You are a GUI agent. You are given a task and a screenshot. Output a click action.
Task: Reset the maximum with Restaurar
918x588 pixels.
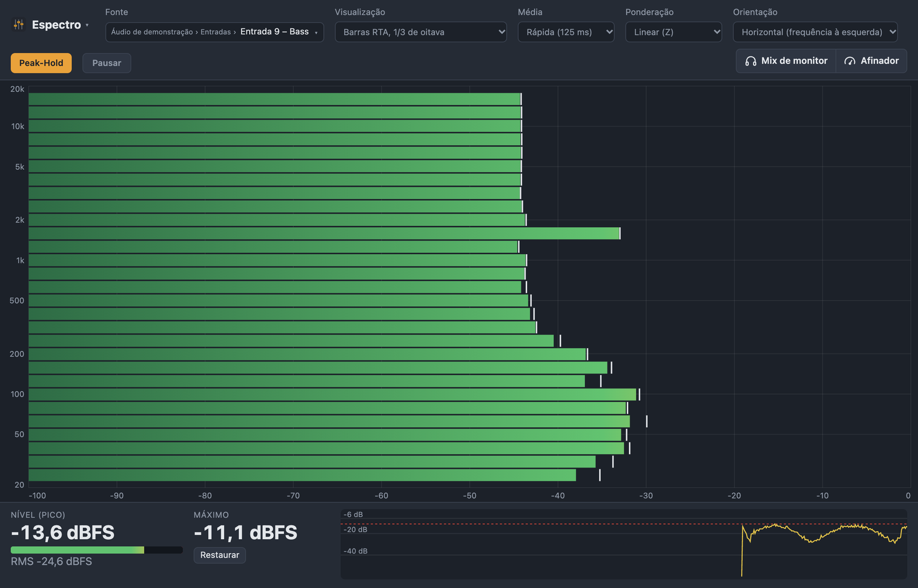pos(220,555)
